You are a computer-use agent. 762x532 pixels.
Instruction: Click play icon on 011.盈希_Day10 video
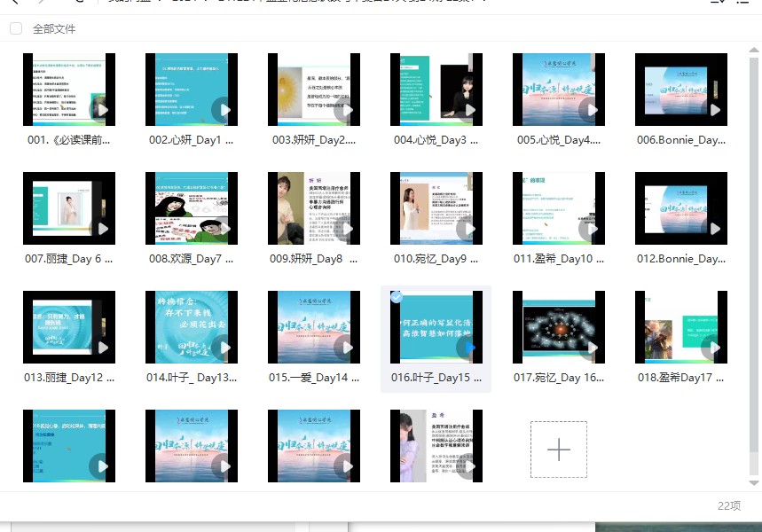pos(592,229)
